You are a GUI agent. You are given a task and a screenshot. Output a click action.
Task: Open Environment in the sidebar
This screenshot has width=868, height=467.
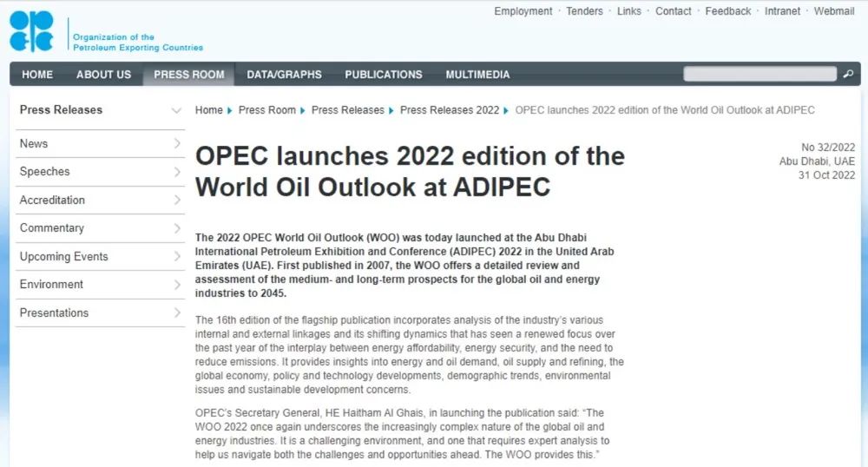coord(51,285)
